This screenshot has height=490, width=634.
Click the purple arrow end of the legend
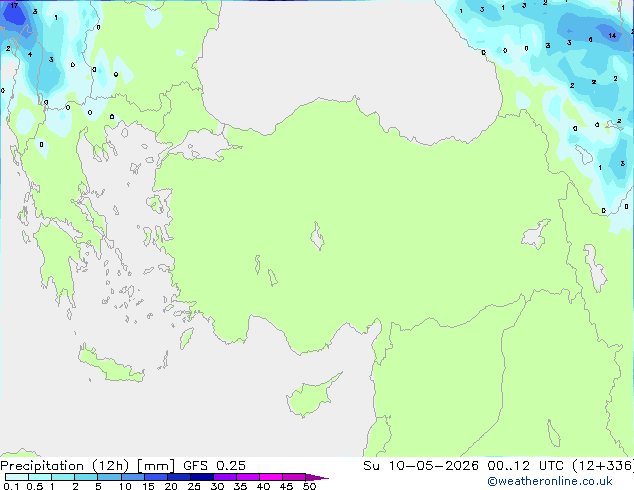coord(316,477)
